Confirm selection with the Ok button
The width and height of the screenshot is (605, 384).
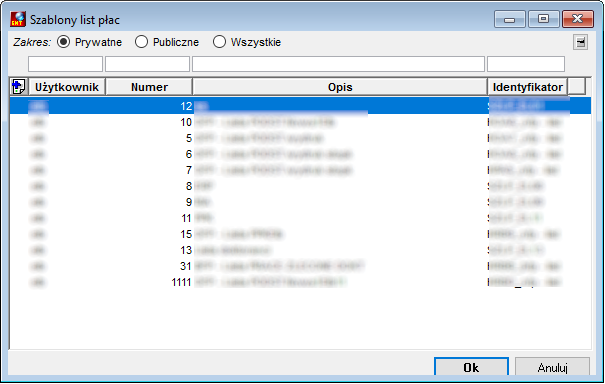click(x=471, y=367)
